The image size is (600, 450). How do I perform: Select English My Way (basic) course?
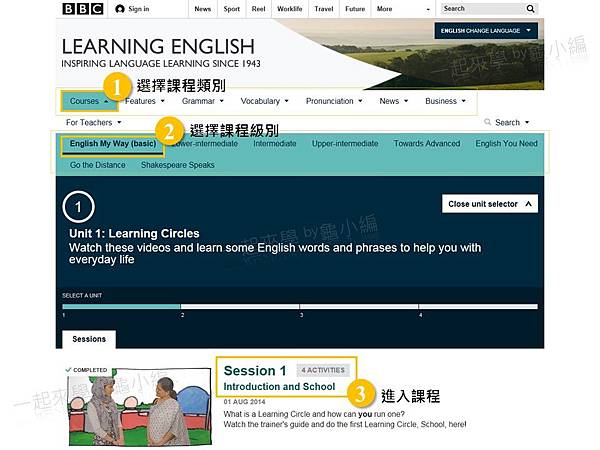click(x=113, y=144)
